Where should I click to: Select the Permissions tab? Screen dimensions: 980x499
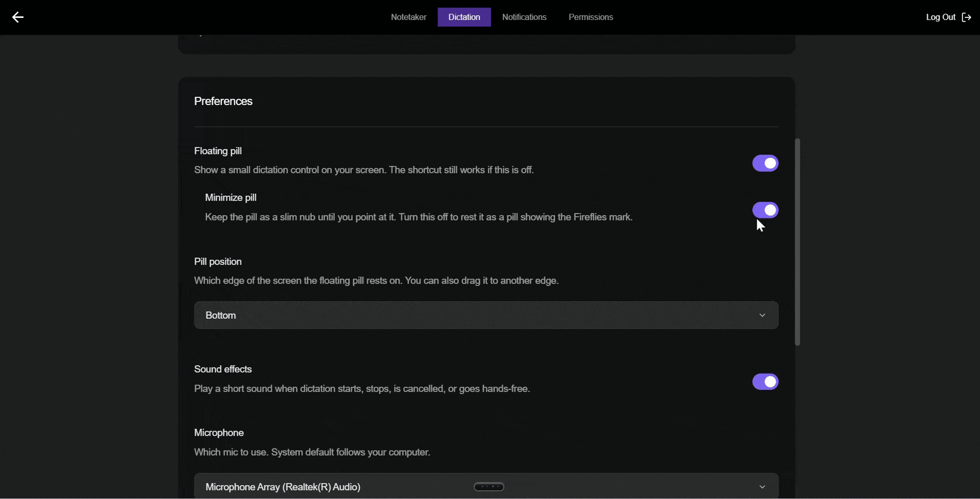[x=591, y=17]
